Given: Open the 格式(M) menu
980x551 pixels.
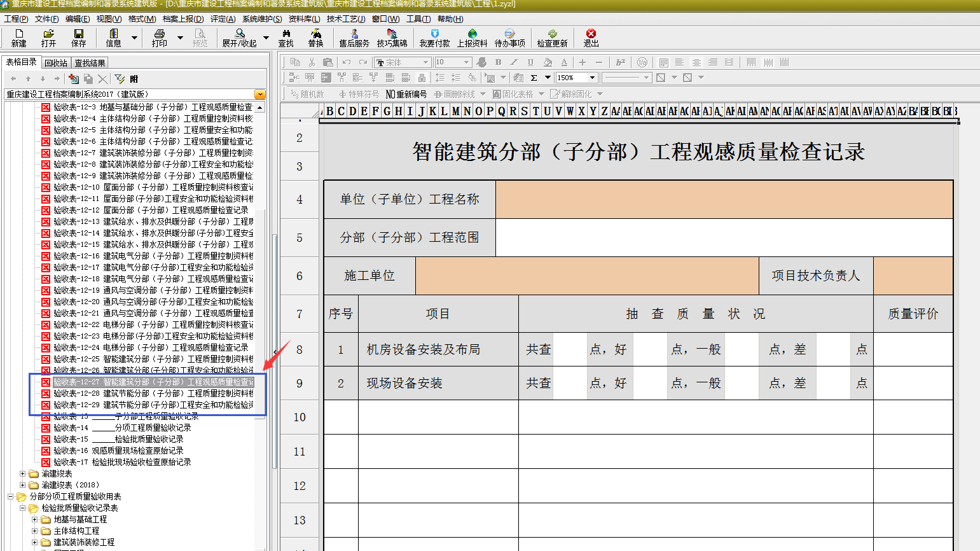Looking at the screenshot, I should [142, 19].
